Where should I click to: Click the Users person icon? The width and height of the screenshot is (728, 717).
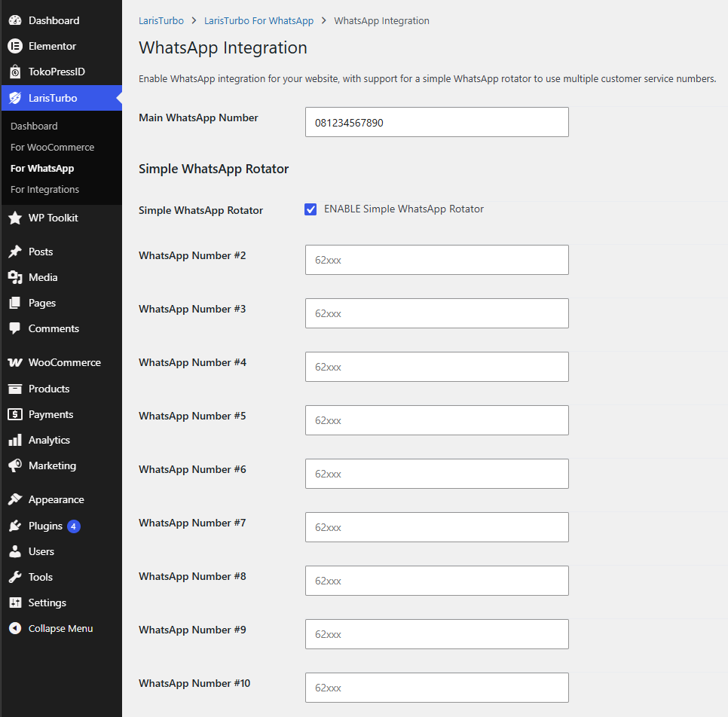coord(15,551)
